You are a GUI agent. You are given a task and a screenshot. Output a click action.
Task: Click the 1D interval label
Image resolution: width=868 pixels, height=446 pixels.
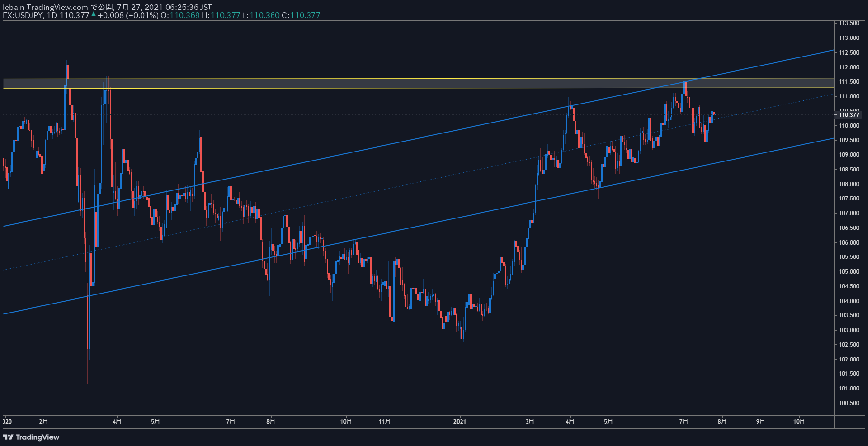52,15
